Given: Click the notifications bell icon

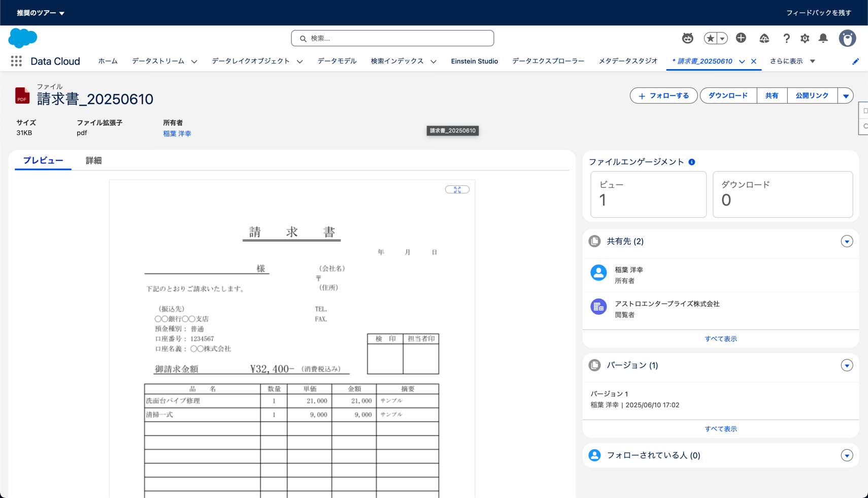Looking at the screenshot, I should (x=823, y=39).
